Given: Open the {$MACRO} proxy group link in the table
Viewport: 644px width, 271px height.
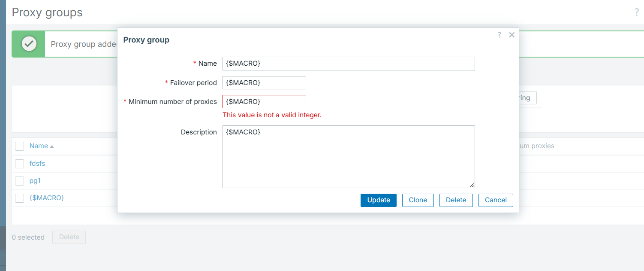Looking at the screenshot, I should [x=47, y=198].
